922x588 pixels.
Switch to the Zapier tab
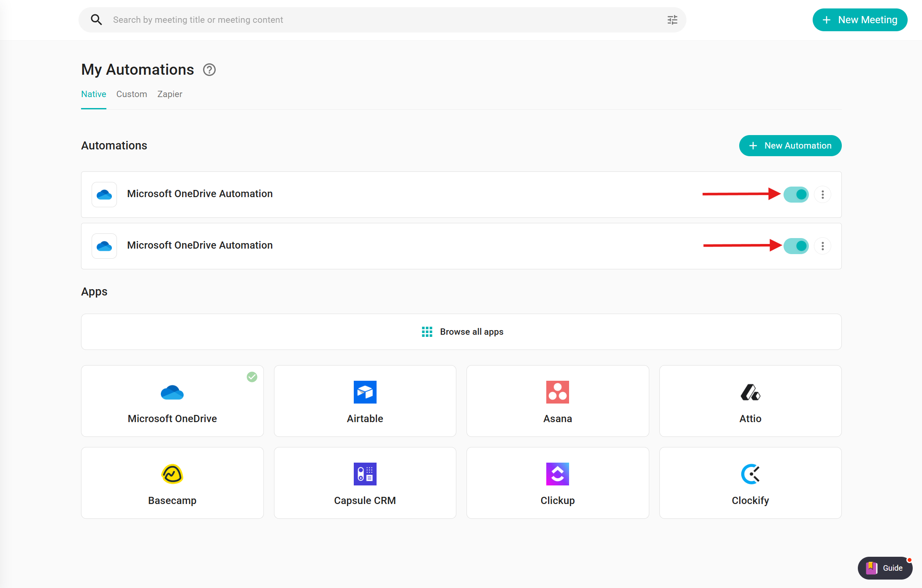pyautogui.click(x=170, y=94)
